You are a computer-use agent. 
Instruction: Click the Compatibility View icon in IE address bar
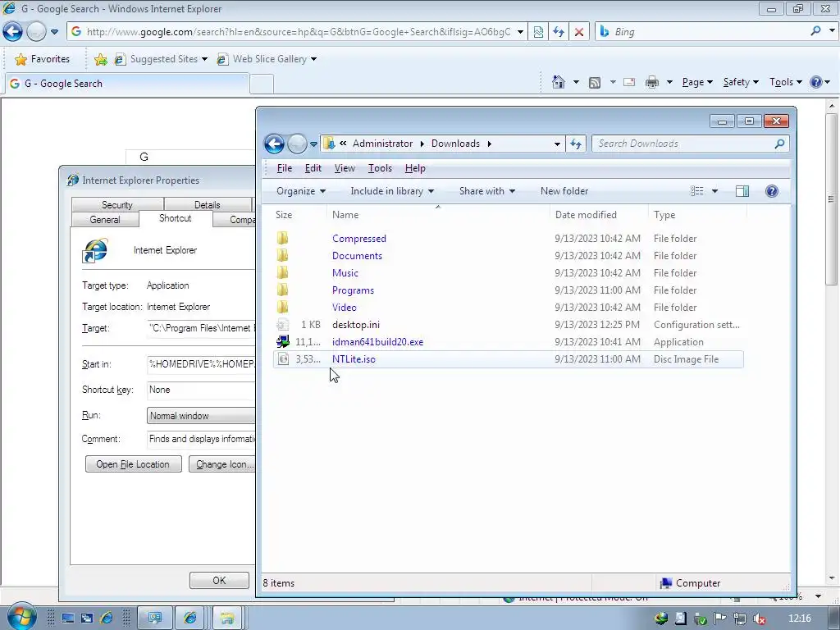538,32
